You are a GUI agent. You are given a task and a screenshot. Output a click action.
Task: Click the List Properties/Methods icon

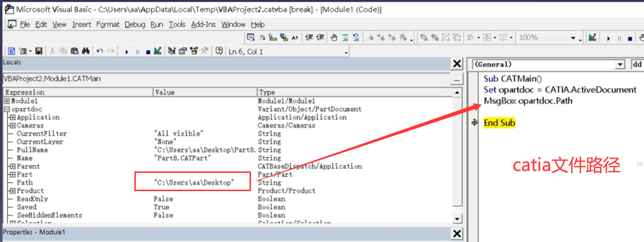251,37
